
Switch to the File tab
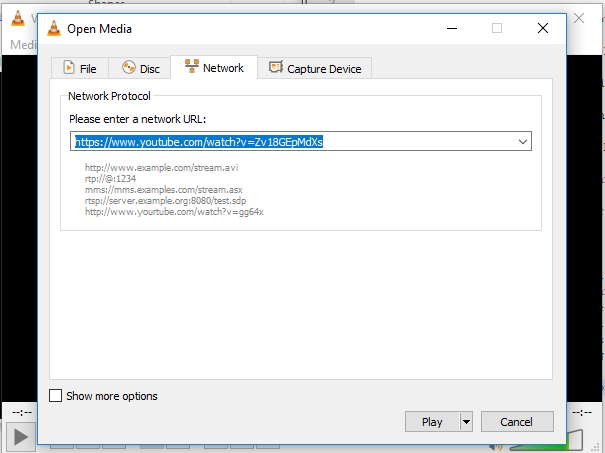click(80, 68)
